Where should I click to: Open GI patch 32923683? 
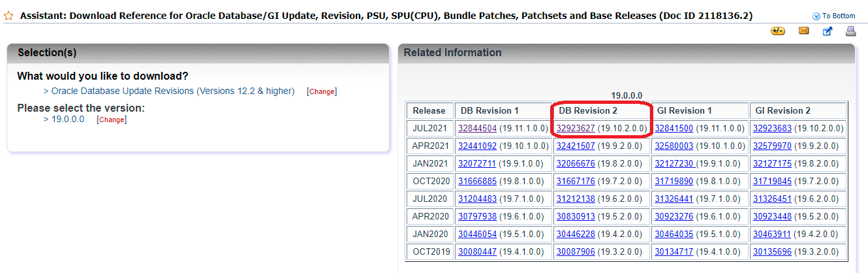(772, 129)
